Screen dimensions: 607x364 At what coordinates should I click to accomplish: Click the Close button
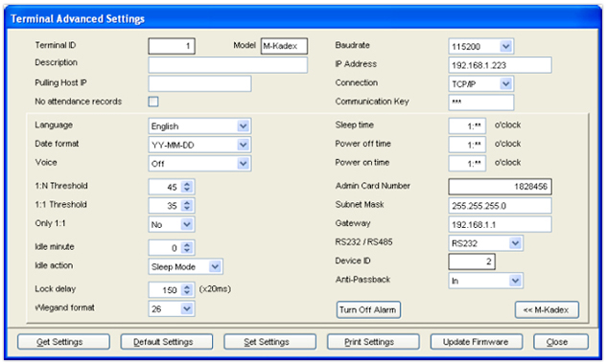coord(561,342)
